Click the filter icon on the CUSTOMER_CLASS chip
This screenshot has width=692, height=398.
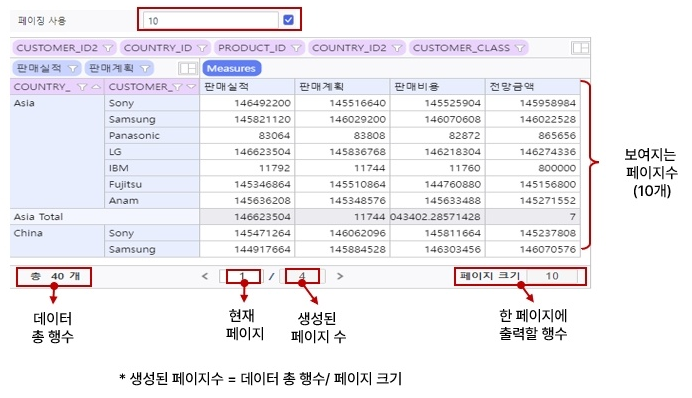click(x=520, y=48)
